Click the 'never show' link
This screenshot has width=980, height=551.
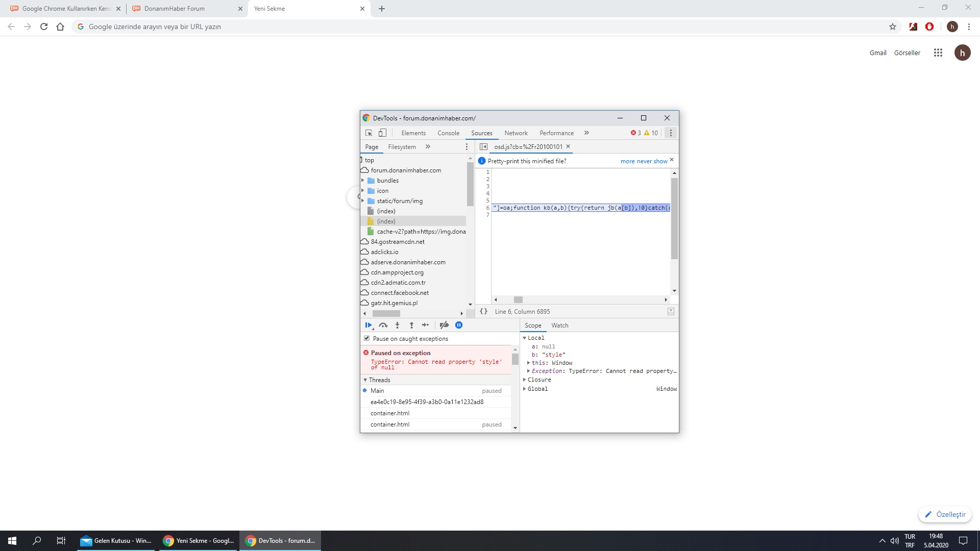pos(652,161)
